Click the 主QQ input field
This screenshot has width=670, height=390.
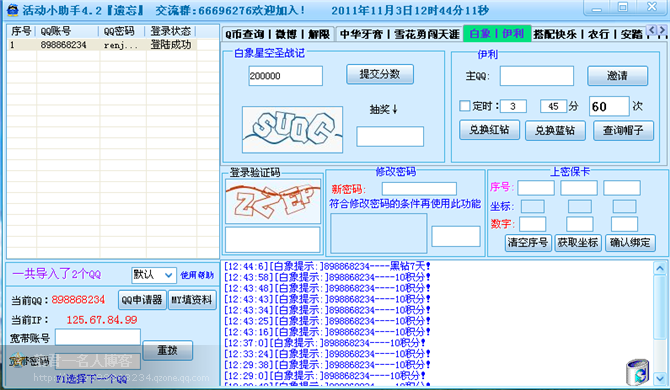pyautogui.click(x=537, y=76)
